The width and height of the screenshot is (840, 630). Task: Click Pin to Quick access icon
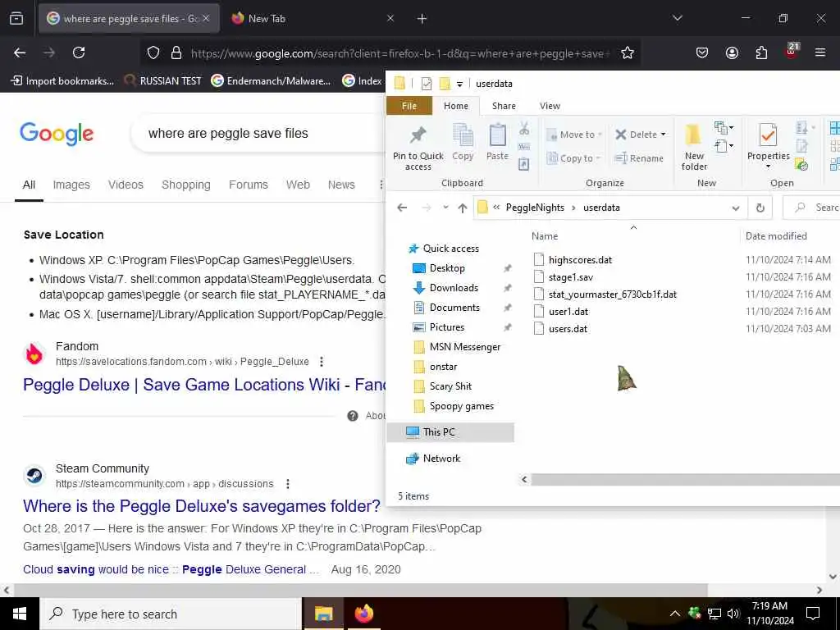[418, 135]
